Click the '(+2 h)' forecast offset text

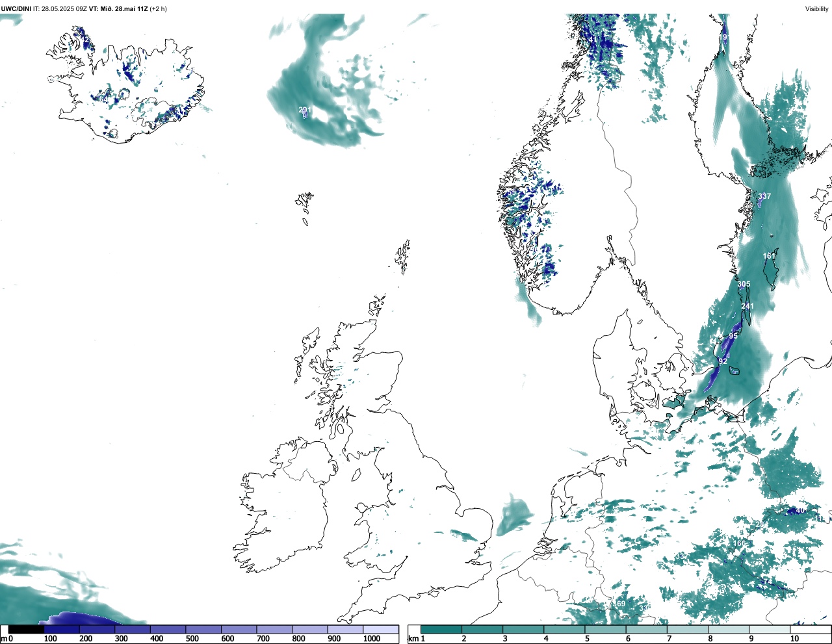[x=158, y=8]
